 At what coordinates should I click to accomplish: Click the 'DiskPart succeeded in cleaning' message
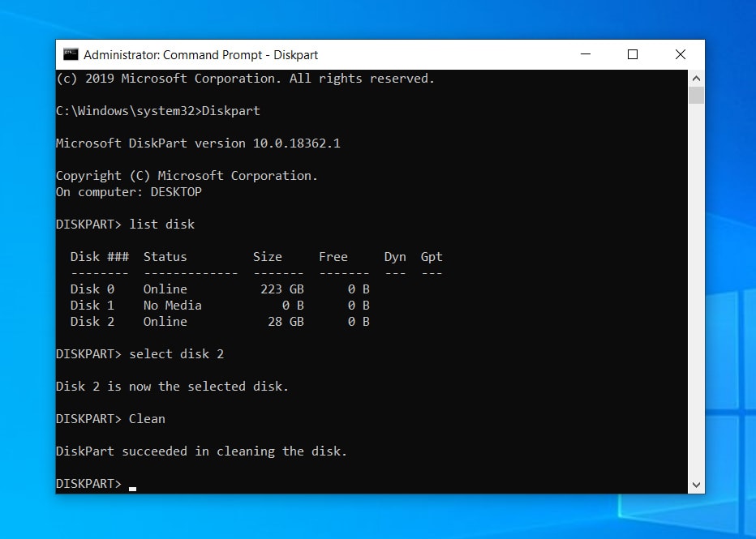tap(200, 451)
